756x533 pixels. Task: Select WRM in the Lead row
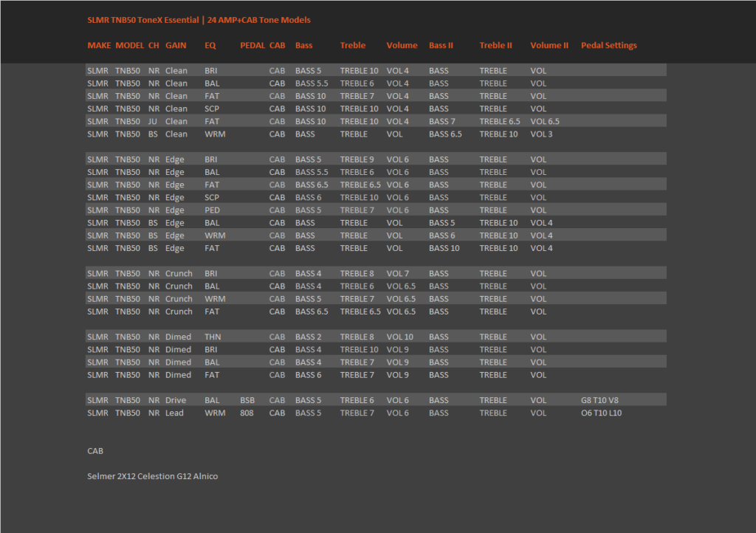(x=215, y=413)
